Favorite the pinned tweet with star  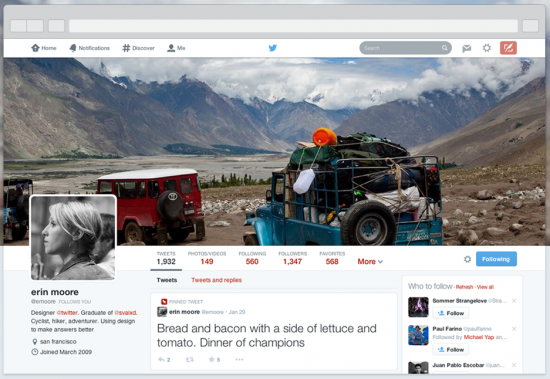pyautogui.click(x=214, y=359)
